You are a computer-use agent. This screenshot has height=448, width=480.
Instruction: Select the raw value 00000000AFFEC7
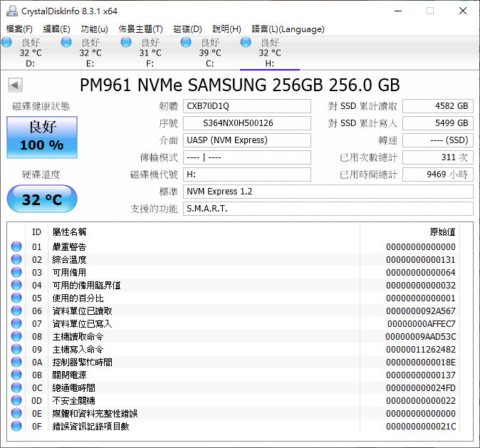[421, 324]
